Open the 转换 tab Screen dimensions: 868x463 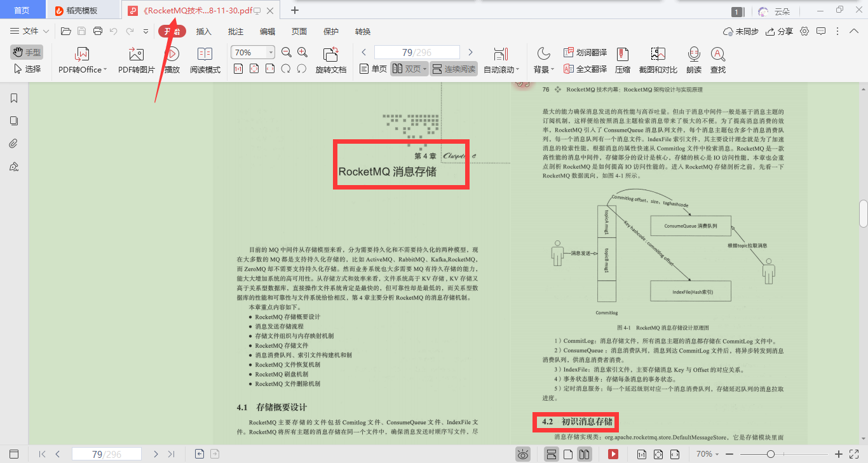click(363, 31)
